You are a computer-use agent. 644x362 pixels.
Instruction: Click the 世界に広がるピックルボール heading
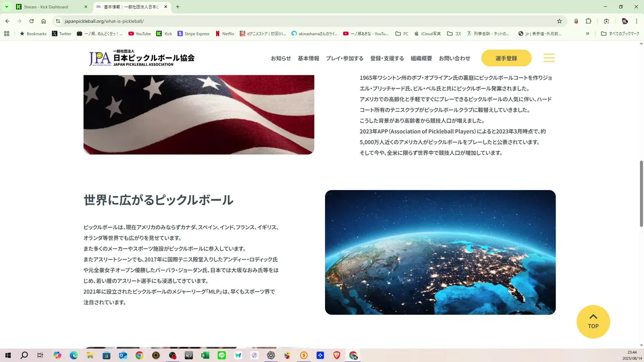tap(158, 200)
